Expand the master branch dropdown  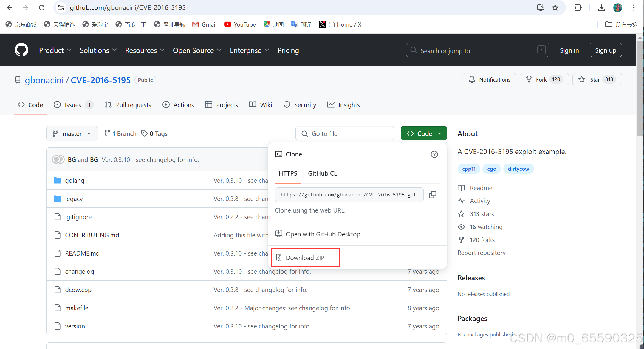72,133
